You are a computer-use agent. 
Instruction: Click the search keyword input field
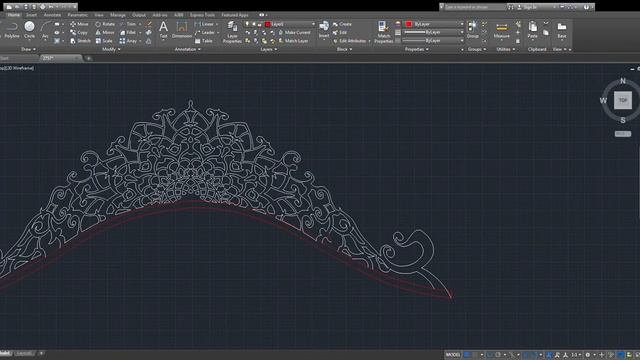click(475, 7)
